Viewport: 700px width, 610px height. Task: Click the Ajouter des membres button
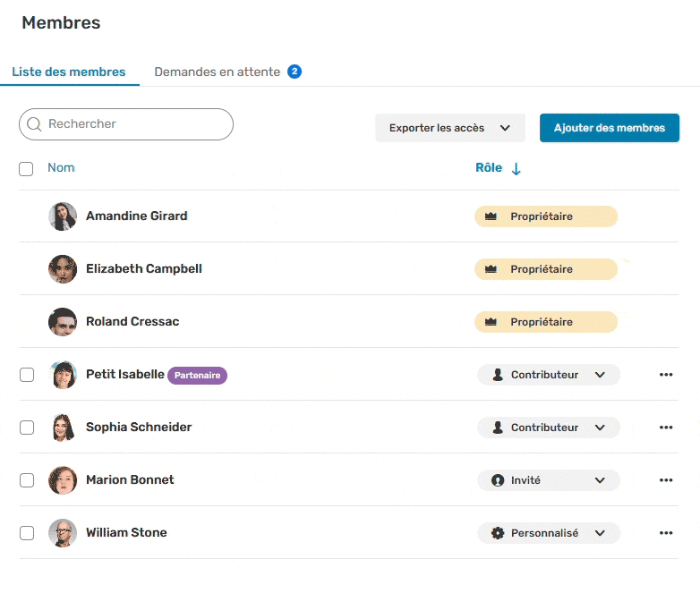(609, 128)
